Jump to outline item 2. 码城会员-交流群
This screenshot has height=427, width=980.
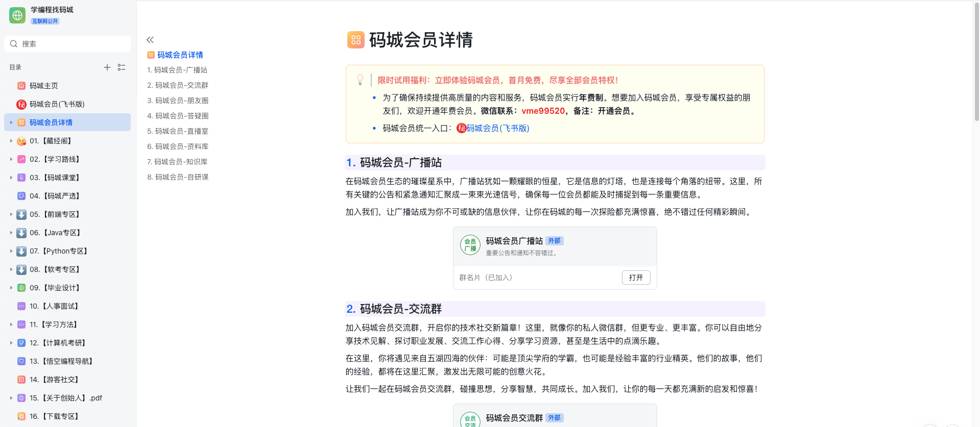pos(178,85)
